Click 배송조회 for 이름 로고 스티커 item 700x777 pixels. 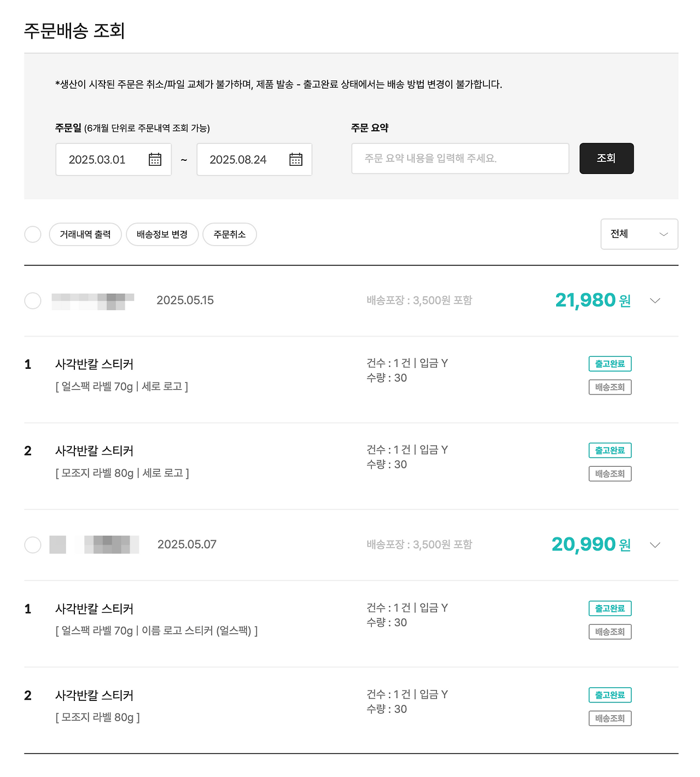(x=610, y=632)
